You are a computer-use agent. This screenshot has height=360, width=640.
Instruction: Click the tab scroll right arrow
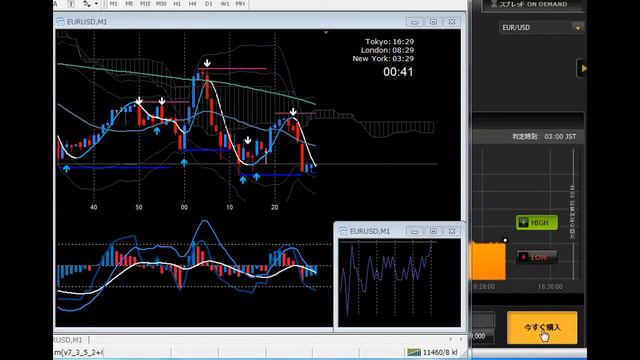pos(461,339)
